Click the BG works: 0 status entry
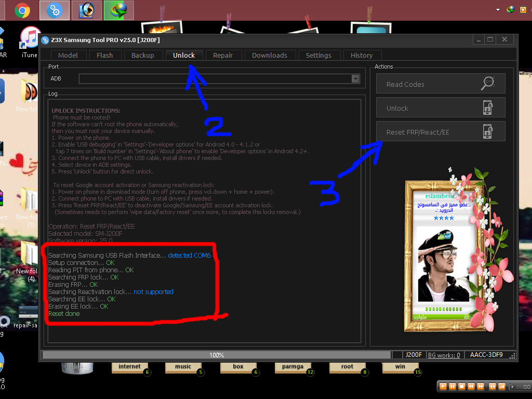532x399 pixels. click(444, 355)
